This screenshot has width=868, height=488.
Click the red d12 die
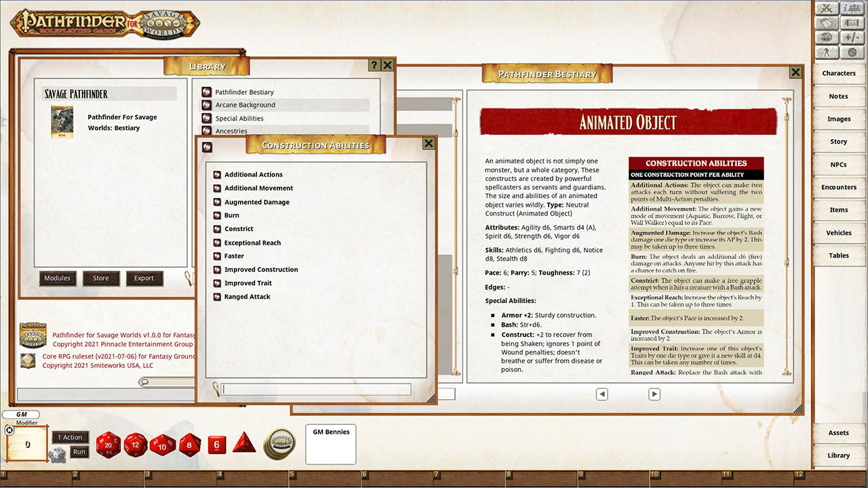[x=136, y=445]
